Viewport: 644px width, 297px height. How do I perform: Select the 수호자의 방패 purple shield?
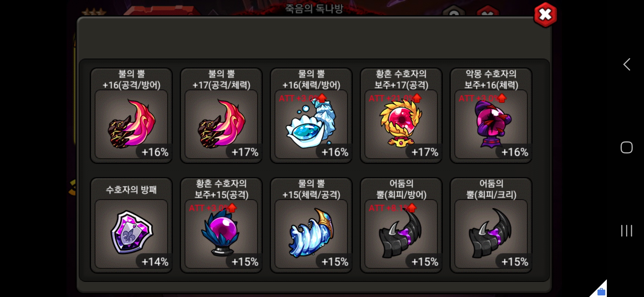pos(131,226)
